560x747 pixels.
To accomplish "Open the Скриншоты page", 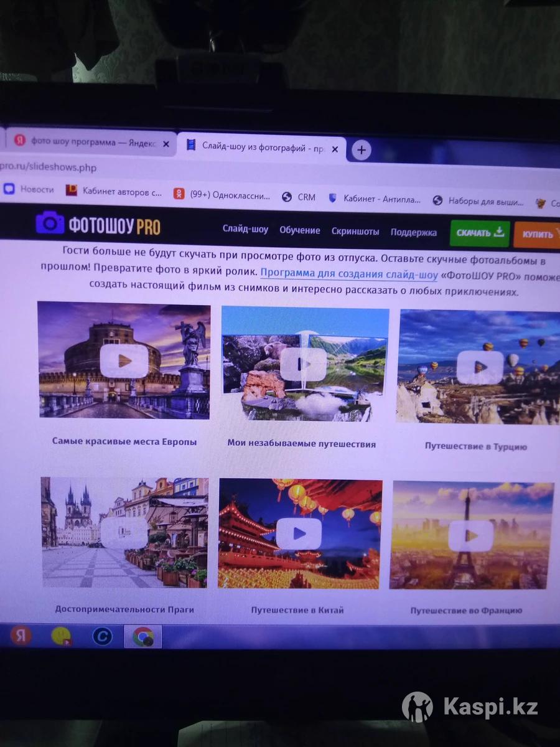I will [355, 232].
